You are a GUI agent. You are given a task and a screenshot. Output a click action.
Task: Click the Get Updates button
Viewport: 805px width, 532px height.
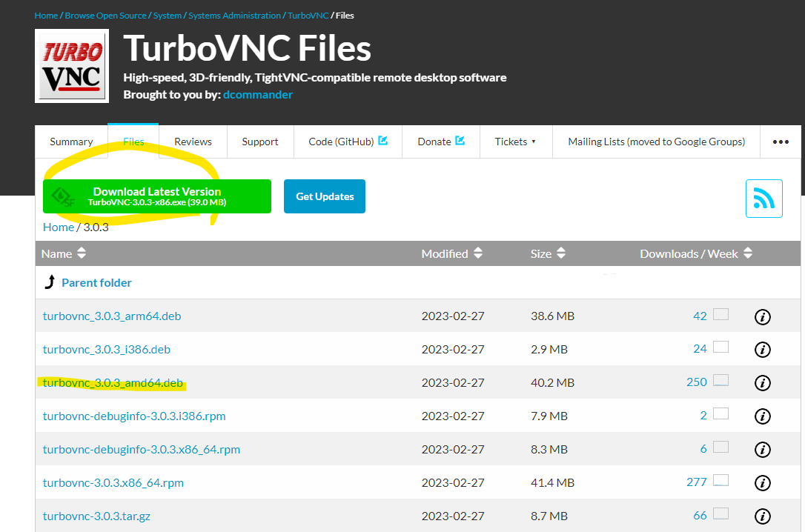point(325,196)
